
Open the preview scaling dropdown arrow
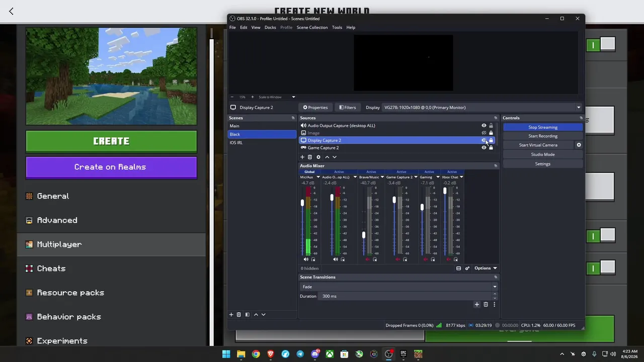click(293, 97)
